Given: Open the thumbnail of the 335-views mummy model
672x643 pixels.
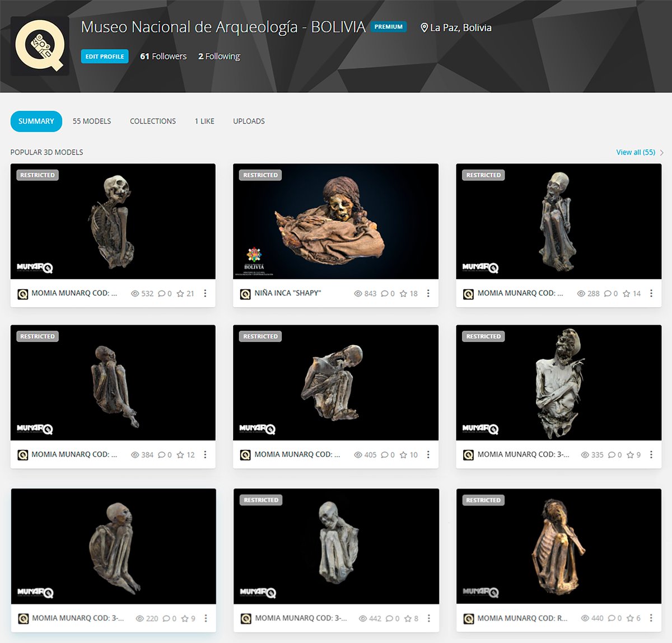Looking at the screenshot, I should point(559,383).
